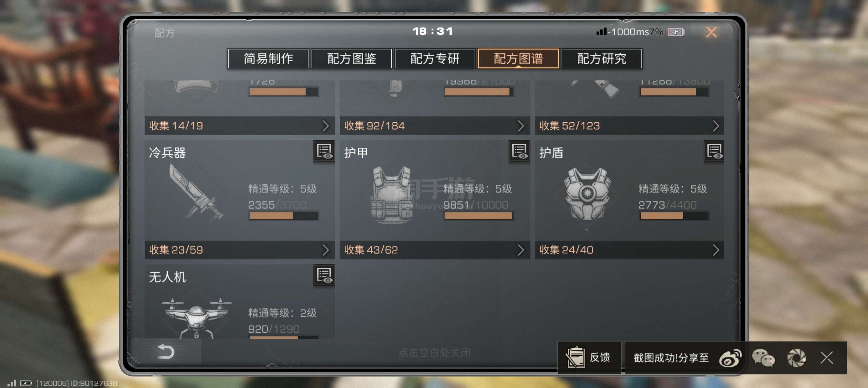Switch to the 简易制作 tab
Viewport: 868px width, 388px height.
pos(268,59)
